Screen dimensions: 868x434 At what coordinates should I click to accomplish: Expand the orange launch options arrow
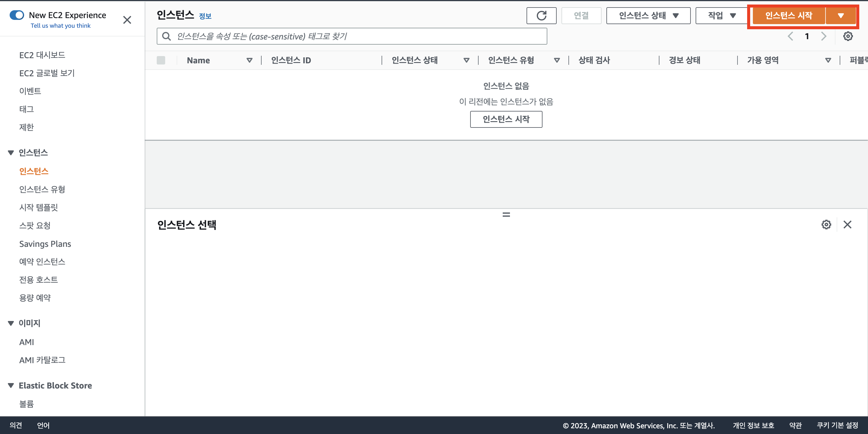[841, 15]
